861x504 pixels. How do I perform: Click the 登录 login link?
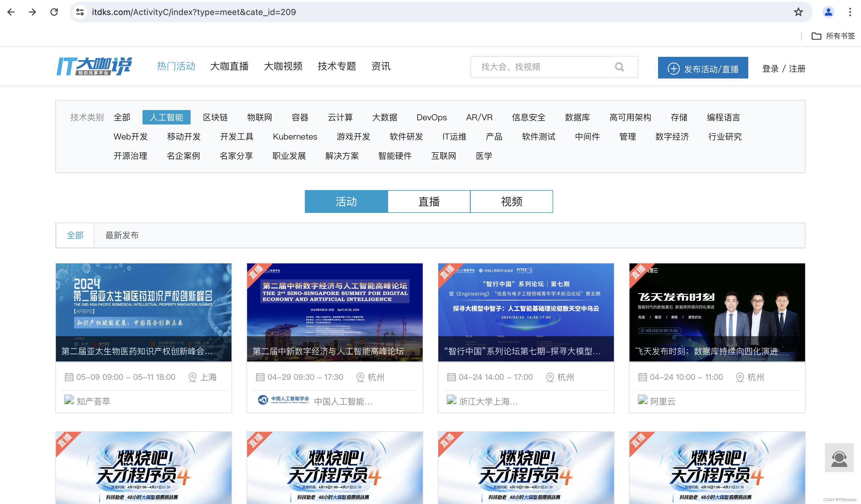tap(770, 69)
